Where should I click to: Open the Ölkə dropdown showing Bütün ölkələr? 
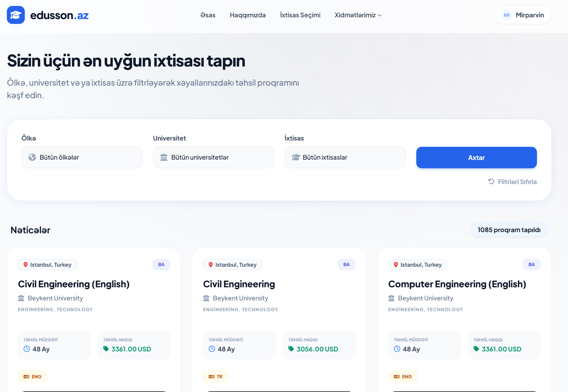82,157
